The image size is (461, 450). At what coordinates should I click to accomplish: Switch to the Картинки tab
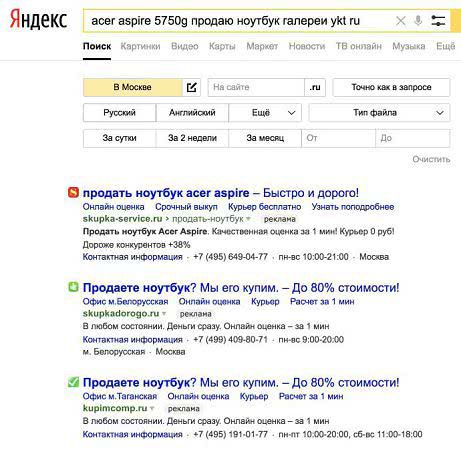coord(140,46)
